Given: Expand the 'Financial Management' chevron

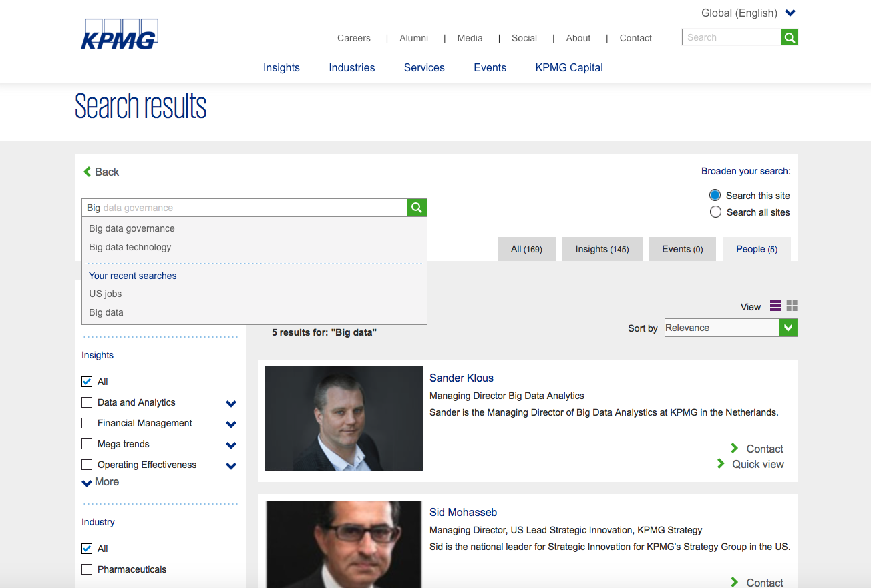Looking at the screenshot, I should [x=231, y=424].
